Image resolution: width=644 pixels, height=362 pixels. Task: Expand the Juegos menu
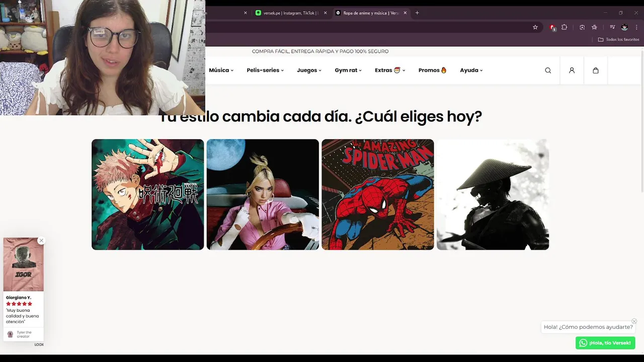point(309,70)
